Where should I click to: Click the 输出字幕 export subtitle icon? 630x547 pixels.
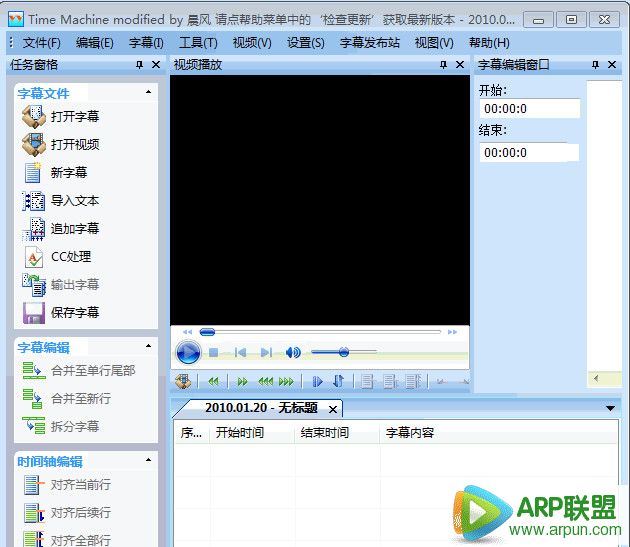click(x=34, y=285)
